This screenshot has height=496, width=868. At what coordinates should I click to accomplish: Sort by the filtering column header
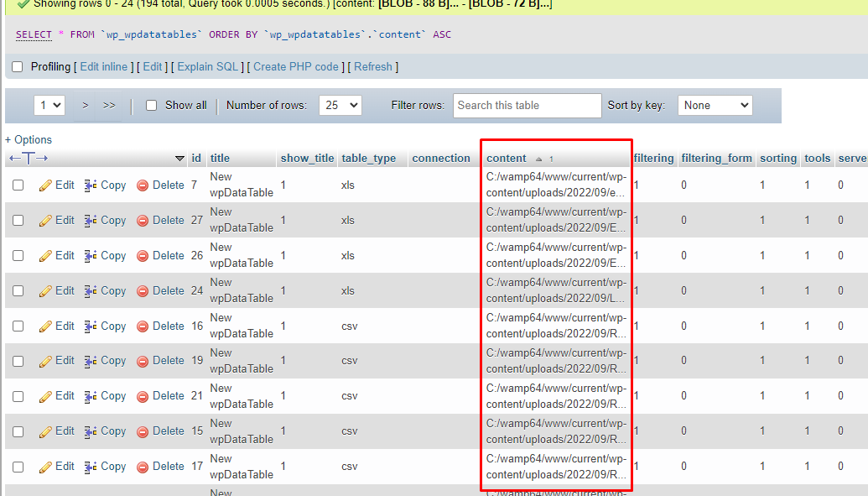point(654,158)
